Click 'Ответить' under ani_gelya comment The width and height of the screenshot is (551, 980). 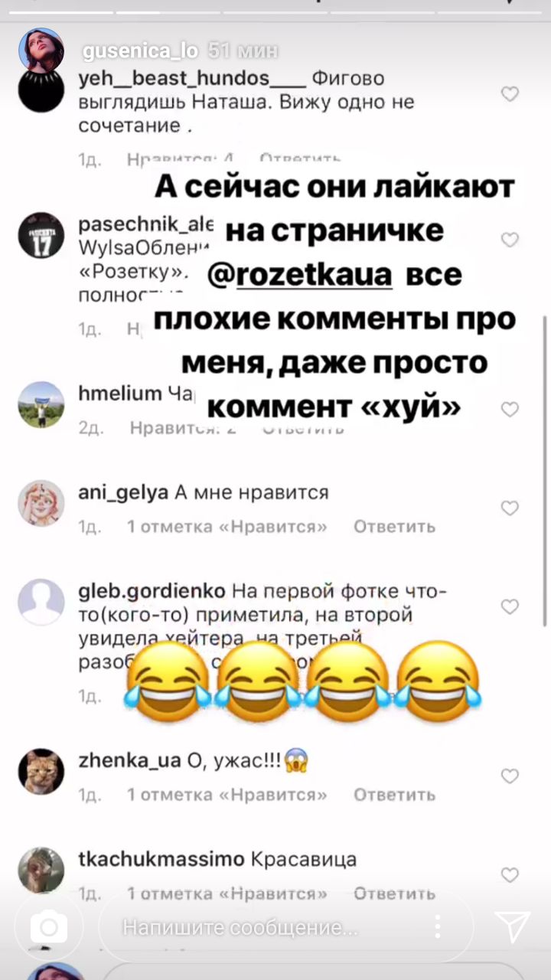[395, 527]
